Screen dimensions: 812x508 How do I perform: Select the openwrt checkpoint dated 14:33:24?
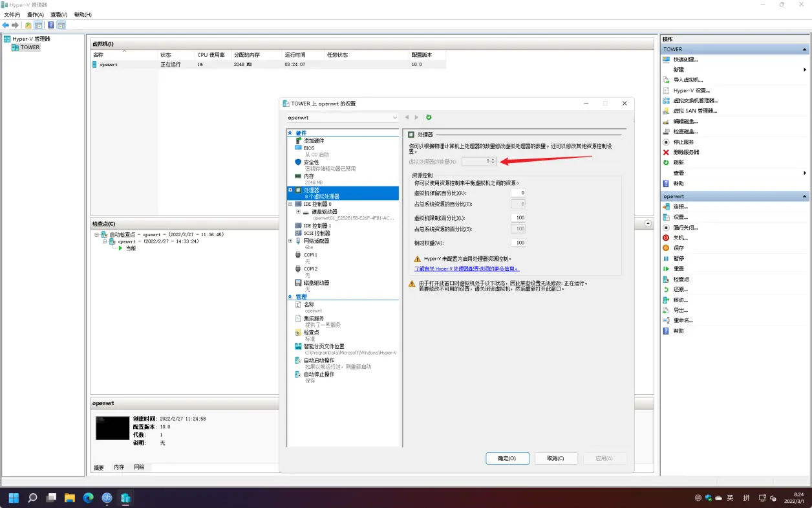158,241
